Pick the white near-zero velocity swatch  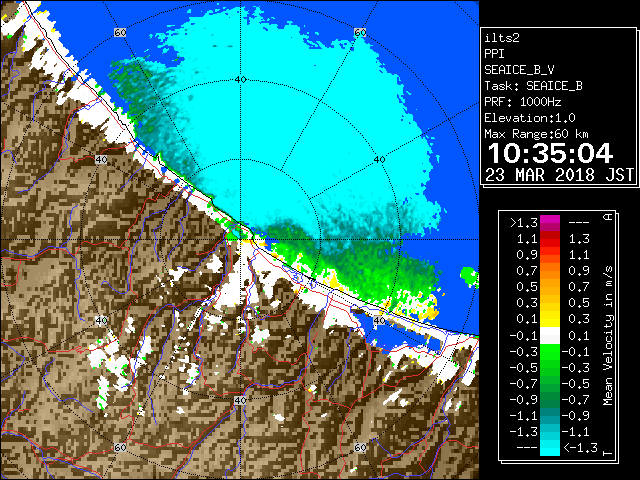[x=550, y=336]
